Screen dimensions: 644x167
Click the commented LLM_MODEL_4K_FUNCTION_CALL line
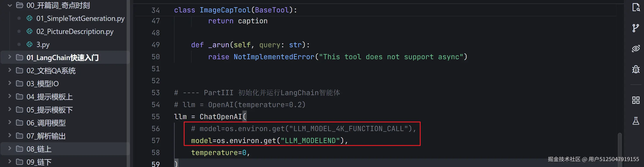[x=304, y=129]
